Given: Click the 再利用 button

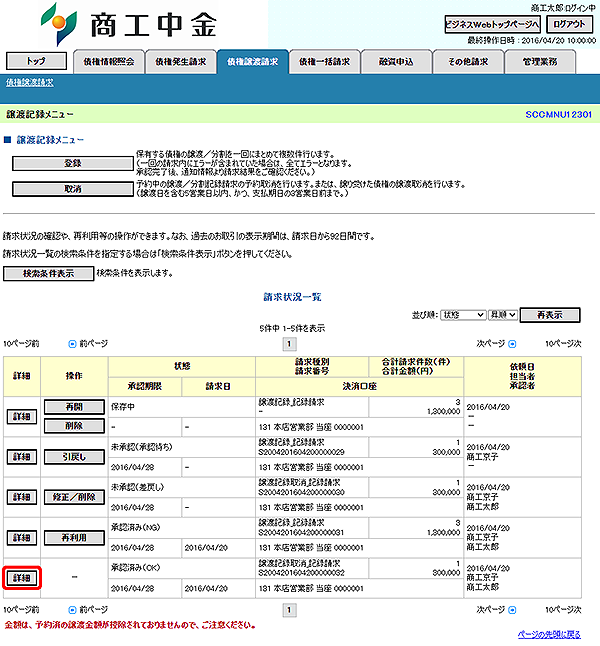Looking at the screenshot, I should (74, 538).
